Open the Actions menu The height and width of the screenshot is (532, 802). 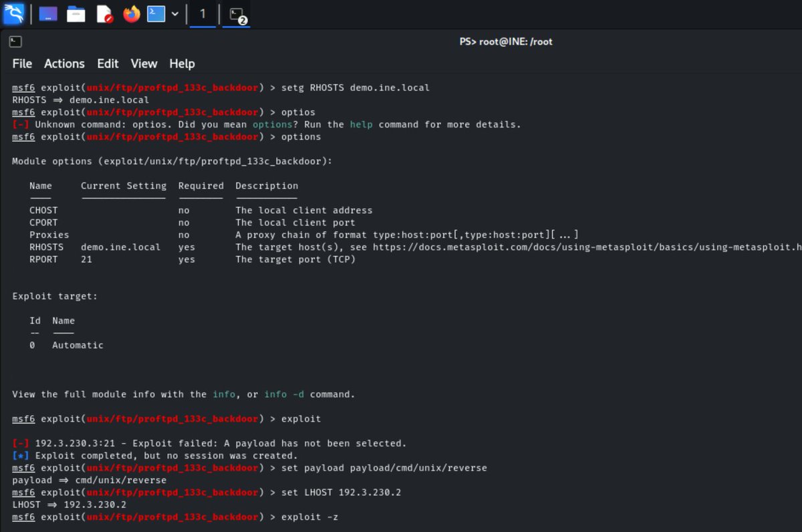pyautogui.click(x=64, y=63)
